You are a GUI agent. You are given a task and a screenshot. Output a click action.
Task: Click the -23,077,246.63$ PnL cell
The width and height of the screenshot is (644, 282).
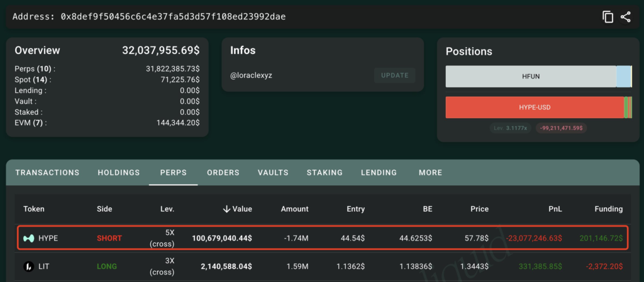pos(534,238)
